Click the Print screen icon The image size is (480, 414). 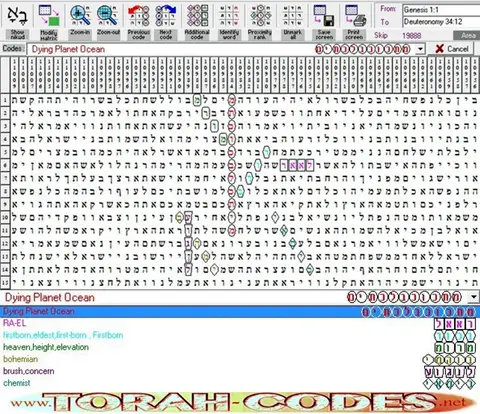click(354, 15)
